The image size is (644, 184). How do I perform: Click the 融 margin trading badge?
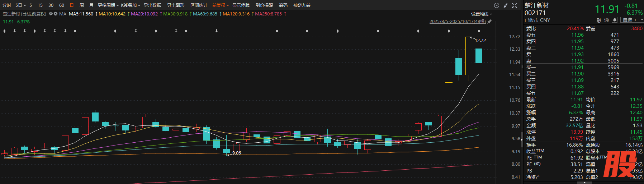click(x=599, y=20)
